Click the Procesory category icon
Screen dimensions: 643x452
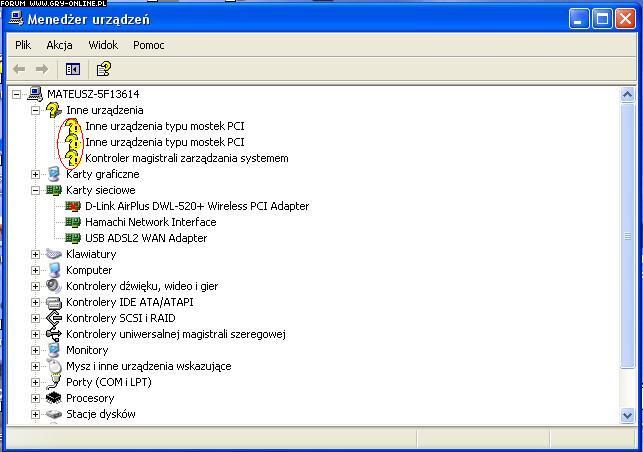pyautogui.click(x=54, y=398)
